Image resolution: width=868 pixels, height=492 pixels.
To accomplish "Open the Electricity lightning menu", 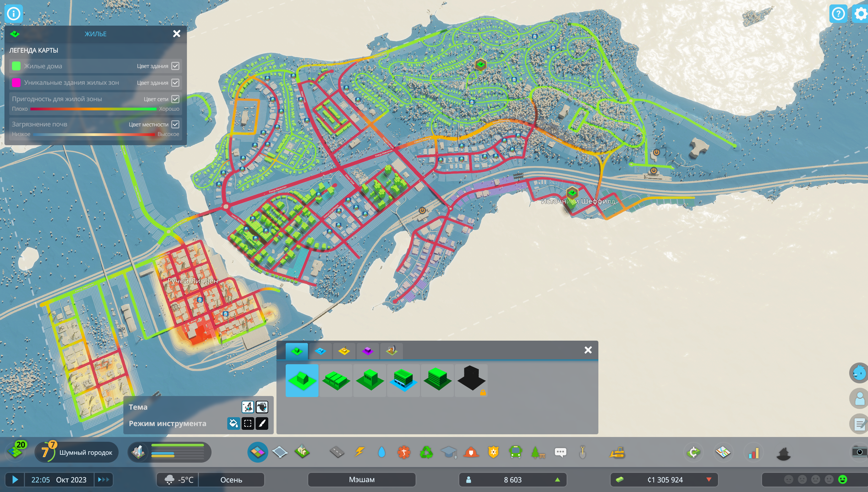I will (359, 452).
